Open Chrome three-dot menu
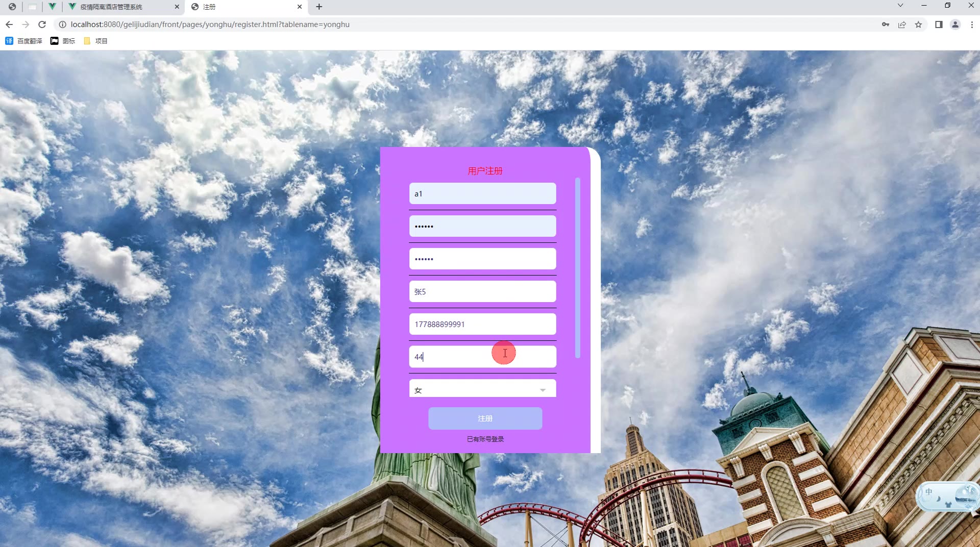The image size is (980, 547). (972, 24)
